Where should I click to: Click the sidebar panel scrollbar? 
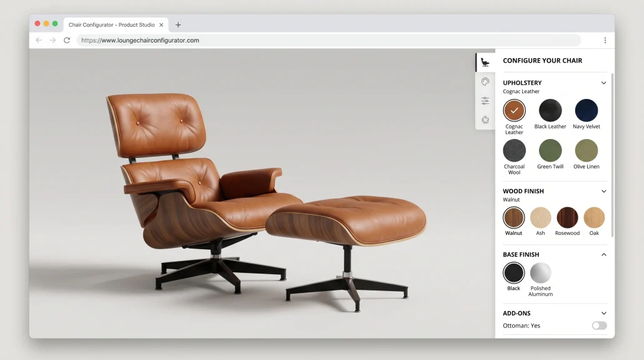click(612, 155)
